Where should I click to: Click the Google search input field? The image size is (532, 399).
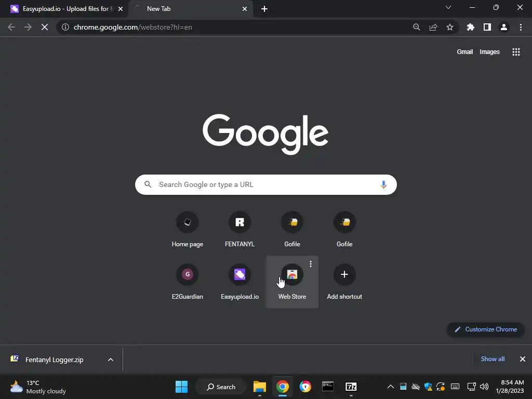coord(265,184)
